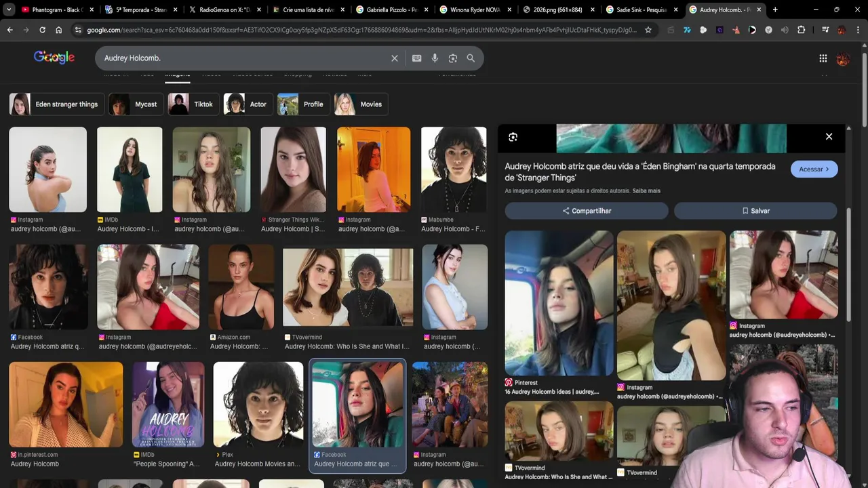The height and width of the screenshot is (488, 868).
Task: Filter by the Tiktok chip
Action: pyautogui.click(x=194, y=104)
